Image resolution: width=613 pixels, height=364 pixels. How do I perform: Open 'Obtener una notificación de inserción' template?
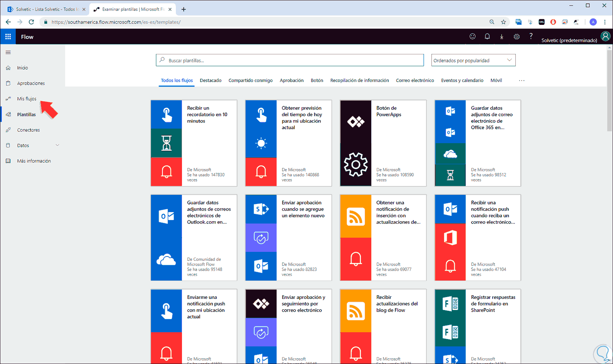coord(383,238)
